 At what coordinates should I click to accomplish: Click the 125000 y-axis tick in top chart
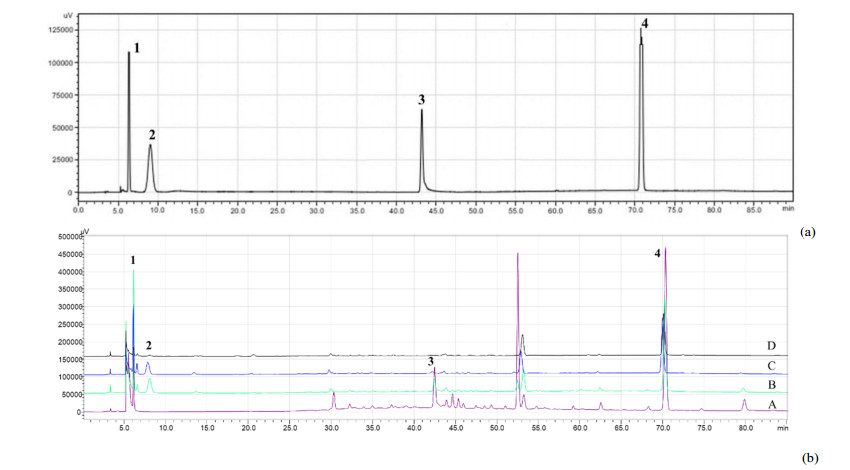pos(59,30)
